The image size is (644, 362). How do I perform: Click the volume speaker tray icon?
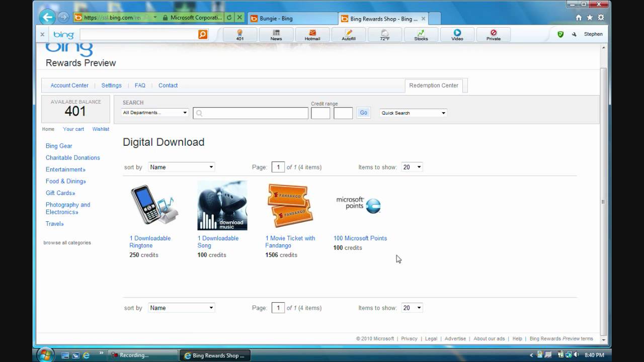click(576, 355)
